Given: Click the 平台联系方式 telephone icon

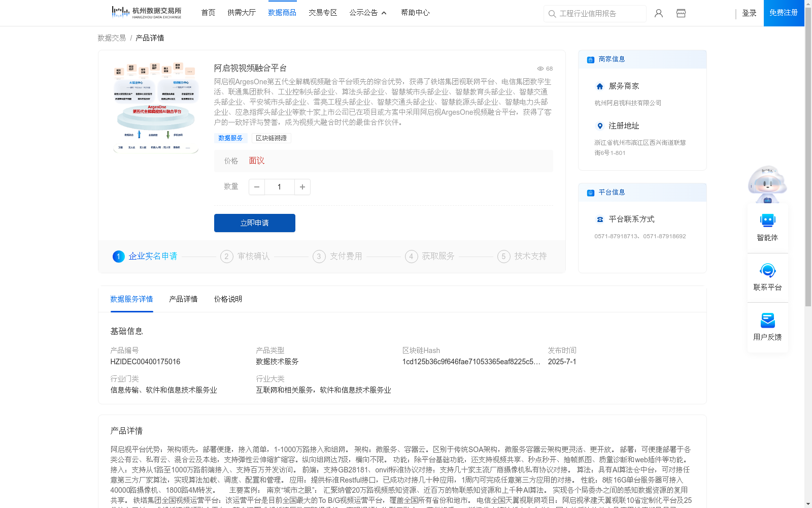Looking at the screenshot, I should point(600,219).
